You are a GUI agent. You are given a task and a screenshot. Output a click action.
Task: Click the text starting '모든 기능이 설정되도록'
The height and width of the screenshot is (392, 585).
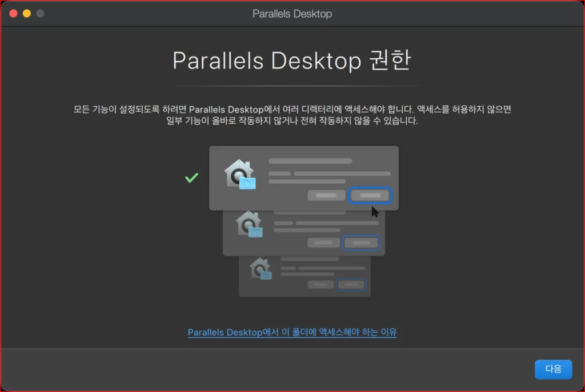pyautogui.click(x=292, y=115)
